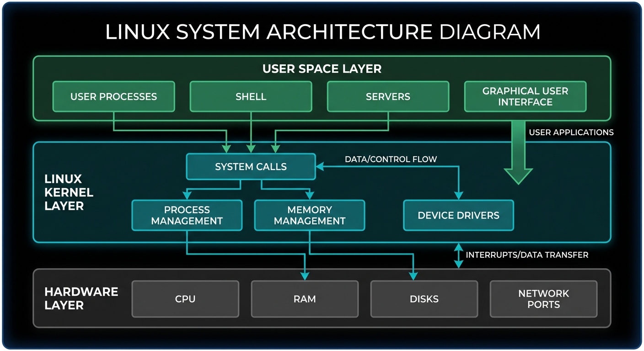Click the User Processes box
Viewport: 644px width, 351px height.
coord(113,96)
